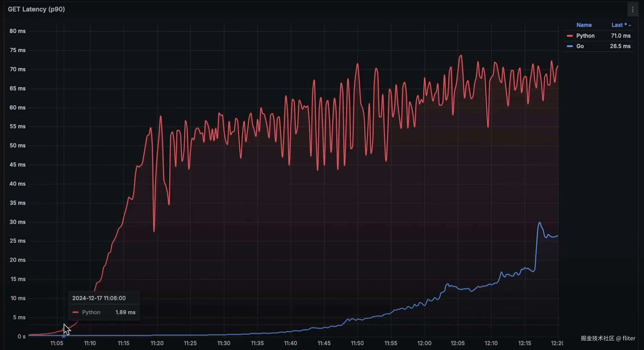644x350 pixels.
Task: Open the panel three-dot menu
Action: click(x=633, y=9)
